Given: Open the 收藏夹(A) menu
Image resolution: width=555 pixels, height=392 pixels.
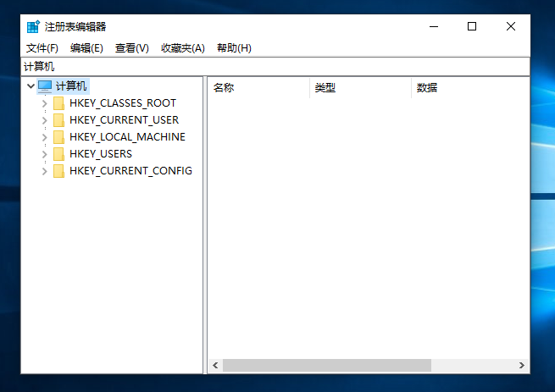Looking at the screenshot, I should coord(183,48).
